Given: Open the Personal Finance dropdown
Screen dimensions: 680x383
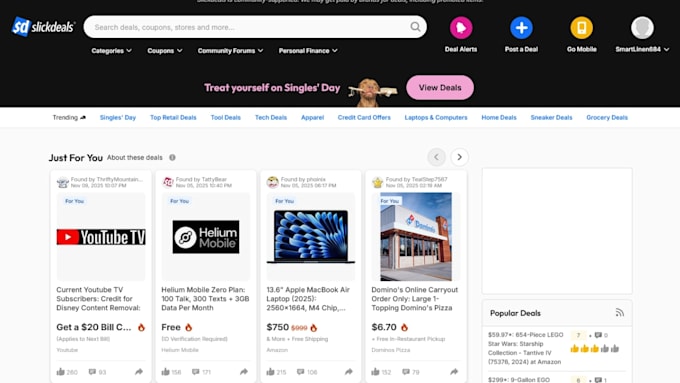Looking at the screenshot, I should click(308, 51).
